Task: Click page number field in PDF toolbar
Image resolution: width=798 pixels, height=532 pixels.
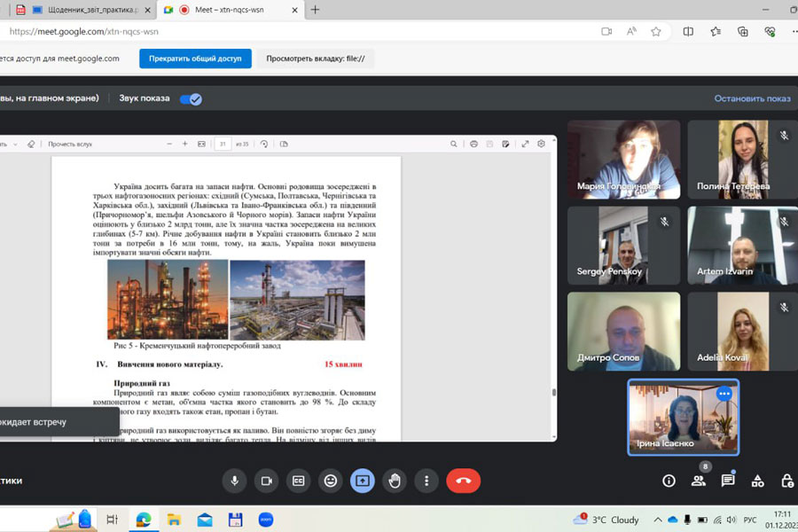Action: [223, 144]
